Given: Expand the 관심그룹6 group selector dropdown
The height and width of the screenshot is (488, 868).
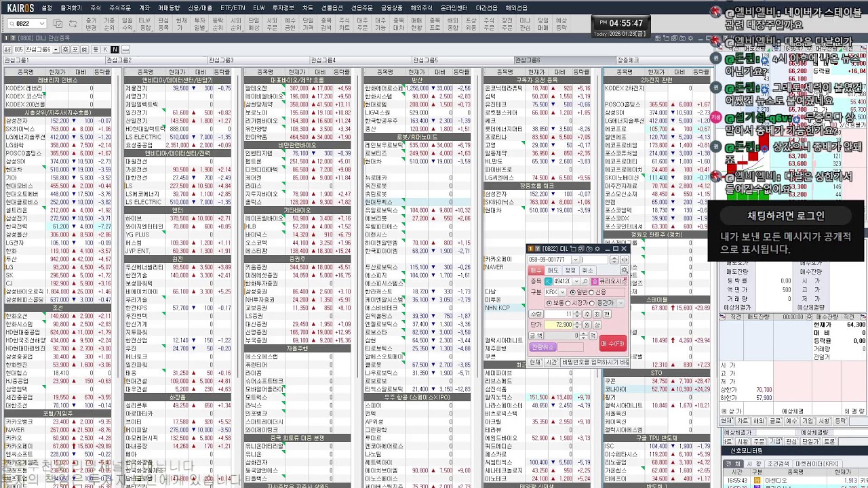Looking at the screenshot, I should pos(56,49).
